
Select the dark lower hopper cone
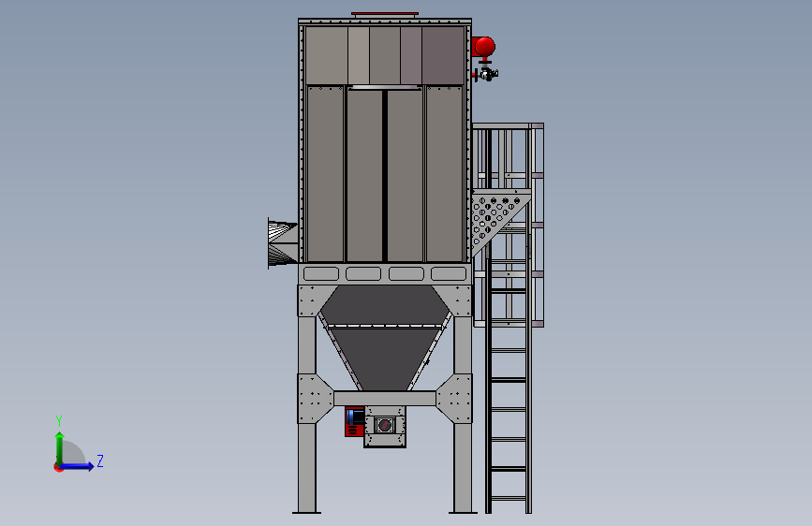click(x=385, y=358)
